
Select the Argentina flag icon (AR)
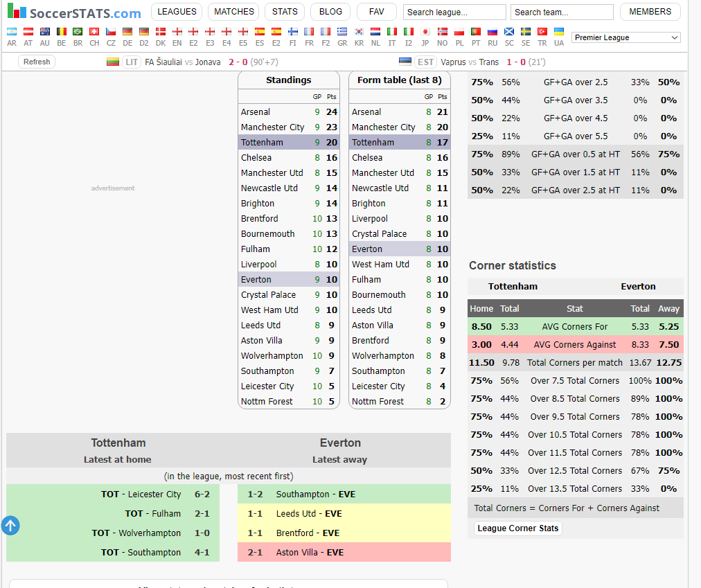point(11,32)
